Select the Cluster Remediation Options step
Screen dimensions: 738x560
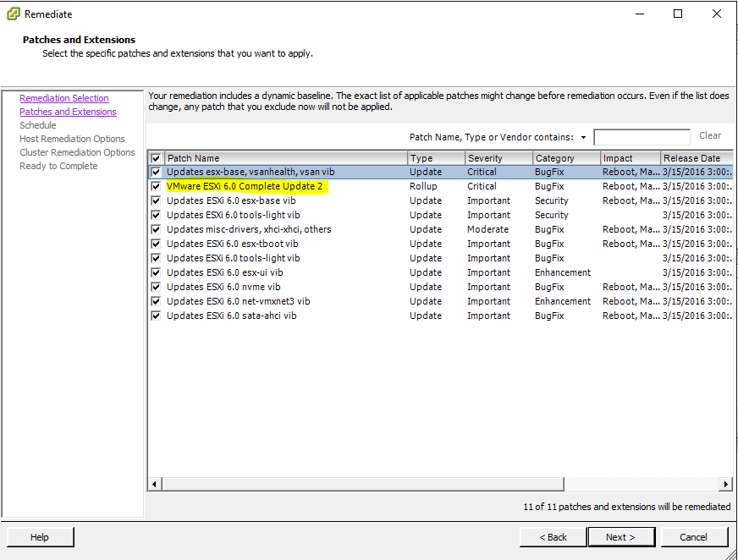click(x=77, y=152)
